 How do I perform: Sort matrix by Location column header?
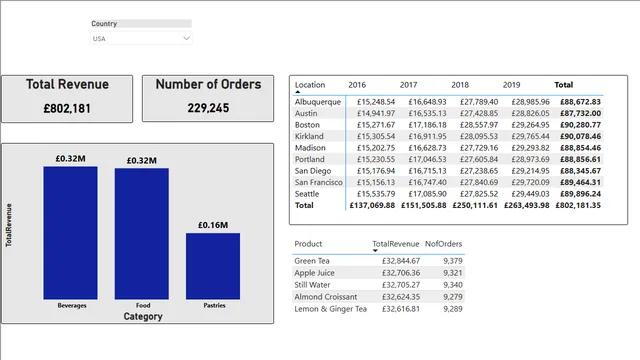pyautogui.click(x=310, y=85)
